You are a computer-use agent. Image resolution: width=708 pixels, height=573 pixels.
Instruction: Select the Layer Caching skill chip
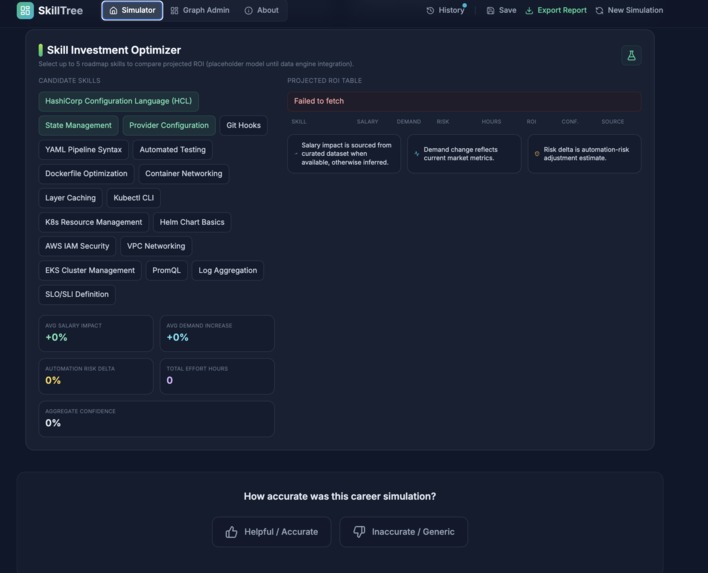tap(70, 198)
